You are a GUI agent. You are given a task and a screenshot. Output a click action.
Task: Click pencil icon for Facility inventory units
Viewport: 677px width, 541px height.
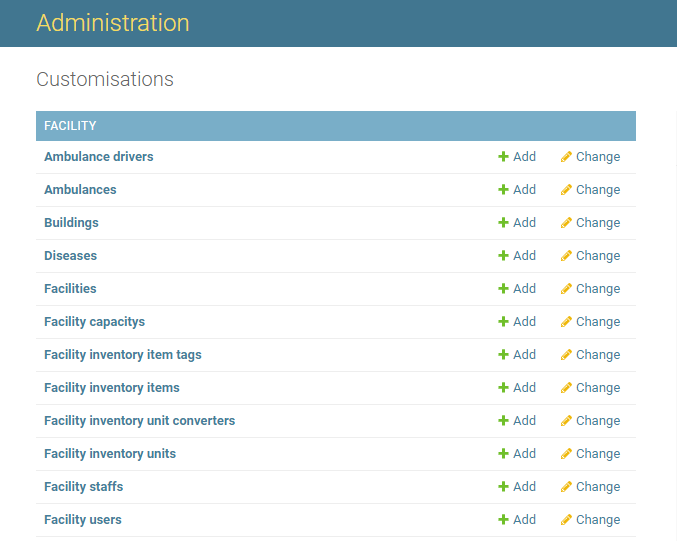click(x=566, y=454)
